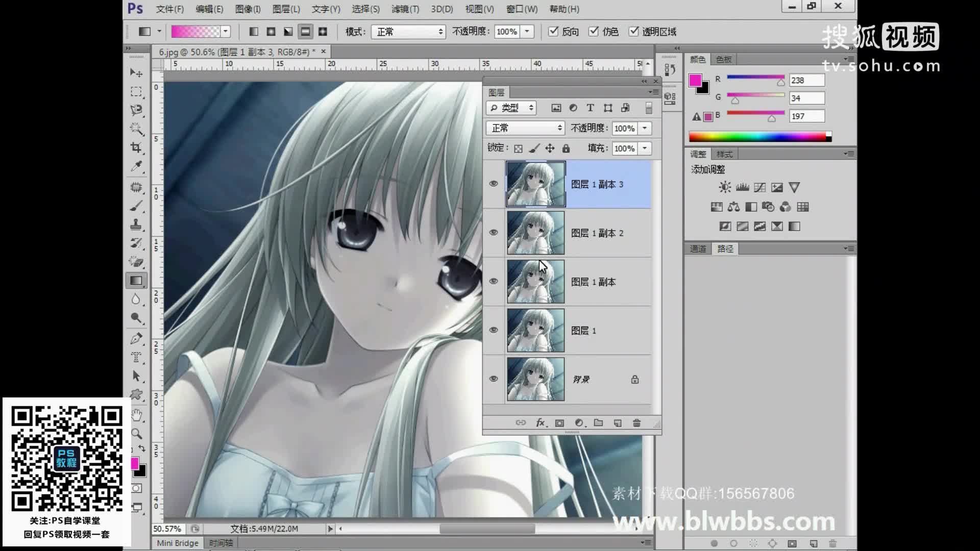Open the layer opacity dropdown arrow
This screenshot has height=551, width=980.
[x=645, y=128]
